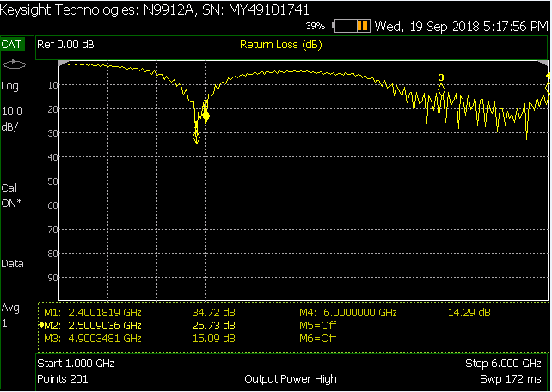Screen dimensions: 552x392
Task: Select the Data trace display label
Action: pos(13,264)
